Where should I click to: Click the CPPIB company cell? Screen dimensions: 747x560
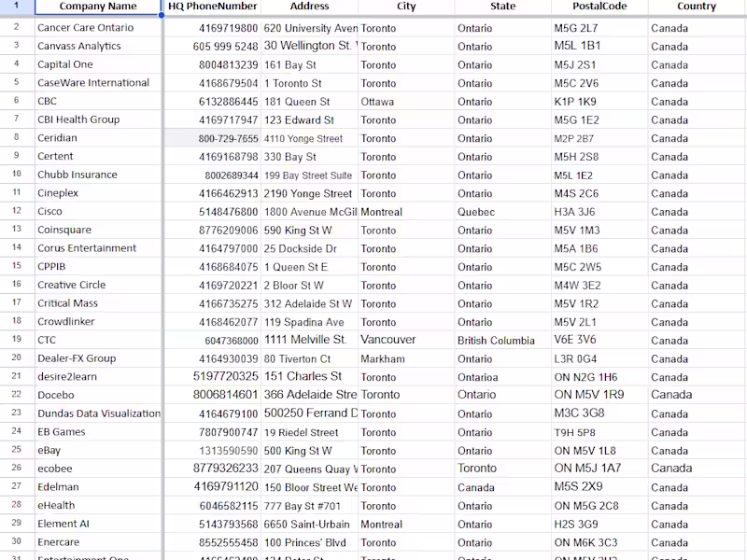pos(98,267)
